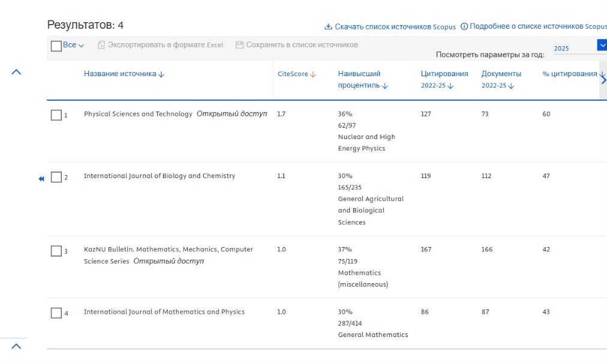
Task: Click the blue dropdown arrow beside 2025
Action: point(602,45)
